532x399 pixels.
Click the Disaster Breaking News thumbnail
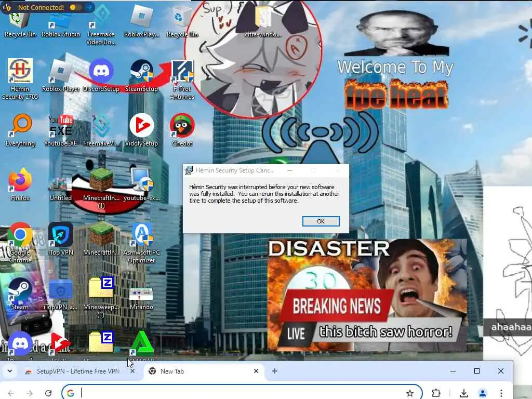[367, 295]
